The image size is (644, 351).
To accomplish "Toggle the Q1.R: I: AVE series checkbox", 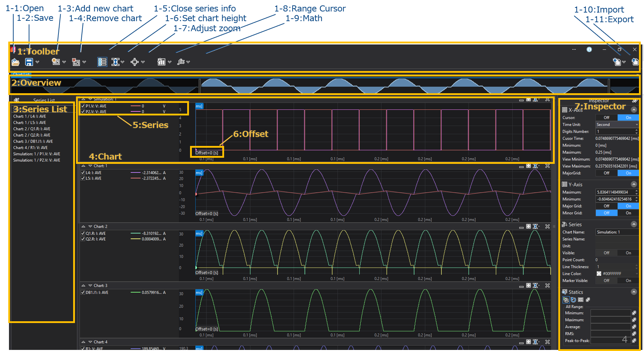I will coord(83,233).
